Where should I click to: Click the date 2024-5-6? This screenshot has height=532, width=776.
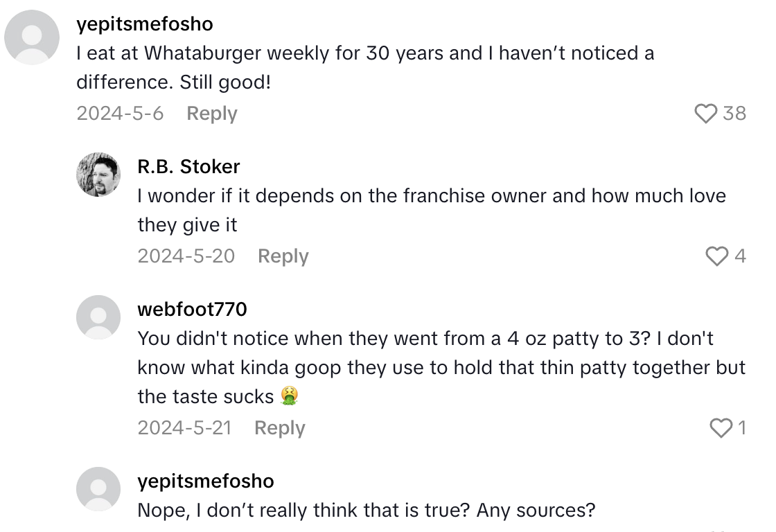pos(119,114)
